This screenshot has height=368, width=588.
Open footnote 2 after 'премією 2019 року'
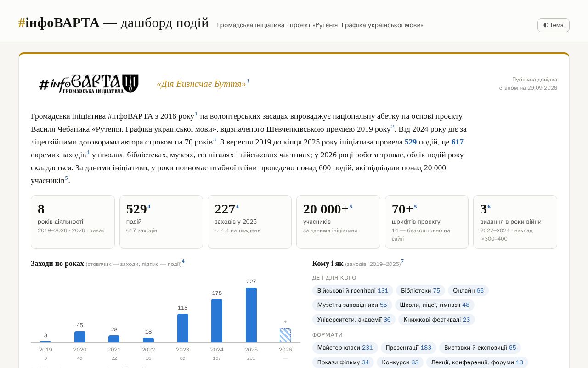pyautogui.click(x=393, y=126)
